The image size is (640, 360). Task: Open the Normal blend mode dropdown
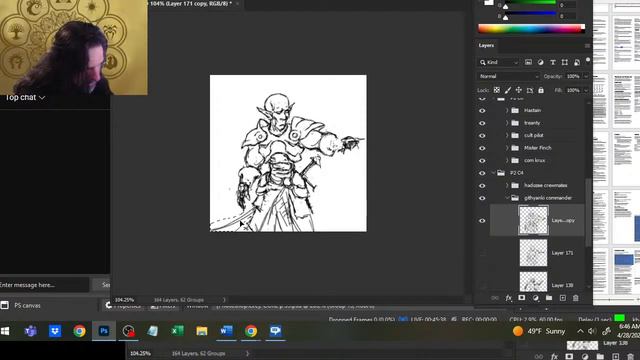coord(508,76)
